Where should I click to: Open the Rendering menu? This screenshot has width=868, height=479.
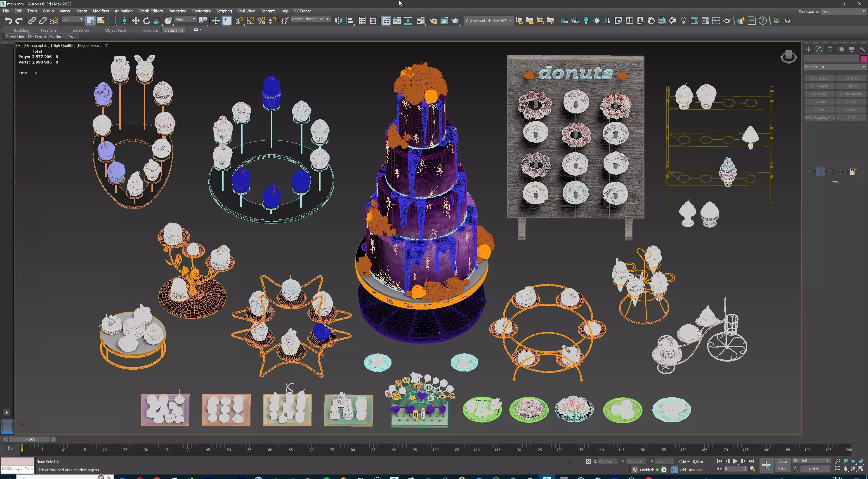(x=177, y=11)
